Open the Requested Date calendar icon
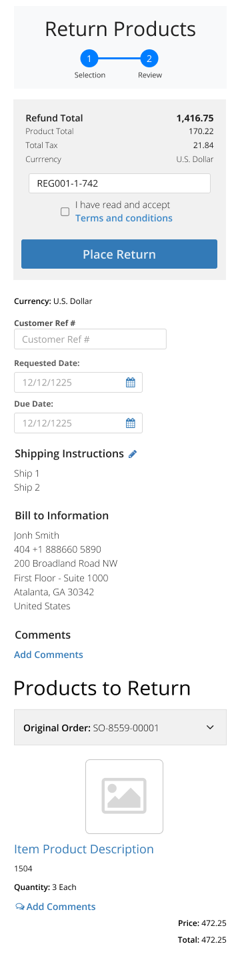 131,383
